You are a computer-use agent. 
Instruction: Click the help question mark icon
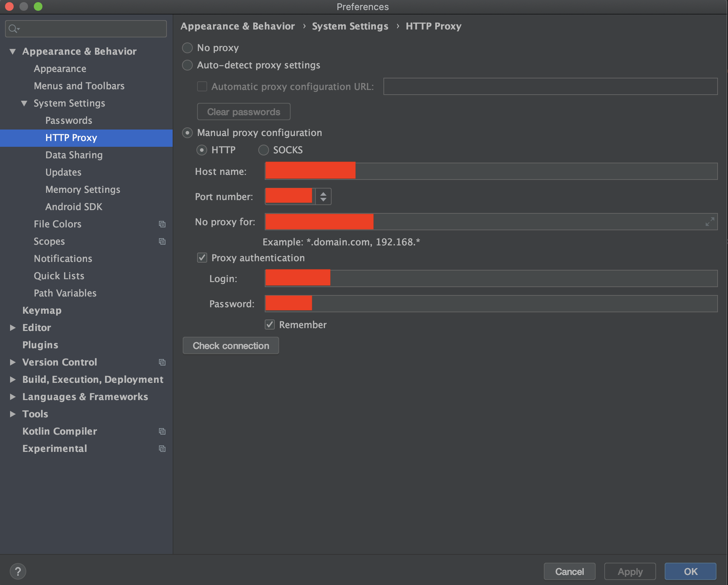[x=18, y=571]
